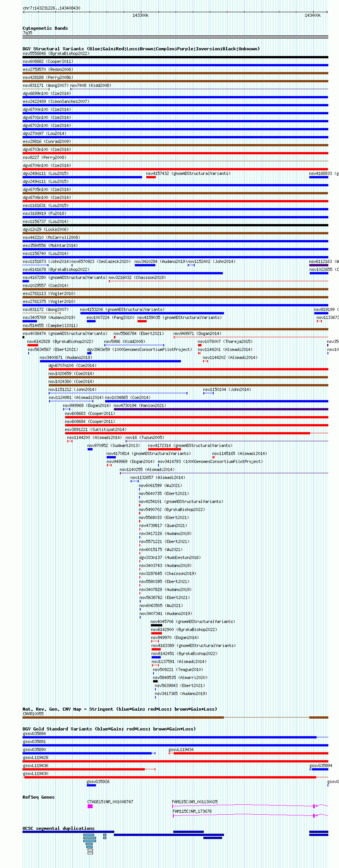The image size is (339, 868).
Task: Click nsv4153206 gnomAD variant label
Action: (122, 309)
